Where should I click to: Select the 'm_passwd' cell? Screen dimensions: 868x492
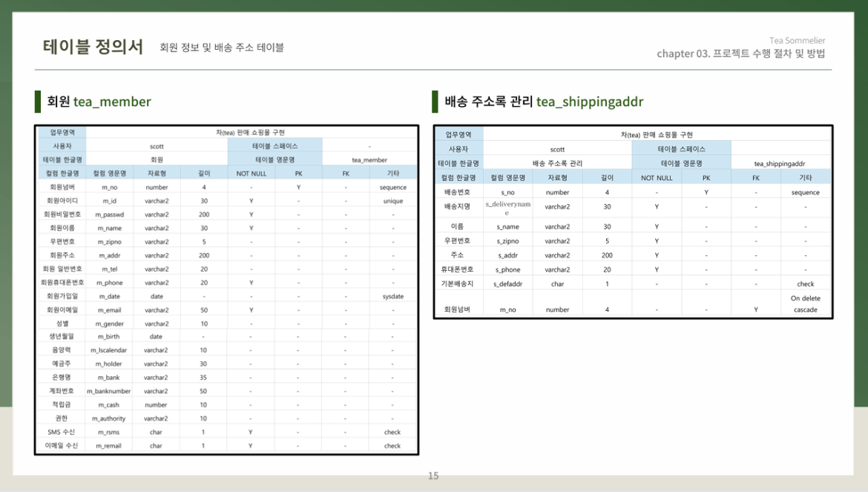point(109,214)
